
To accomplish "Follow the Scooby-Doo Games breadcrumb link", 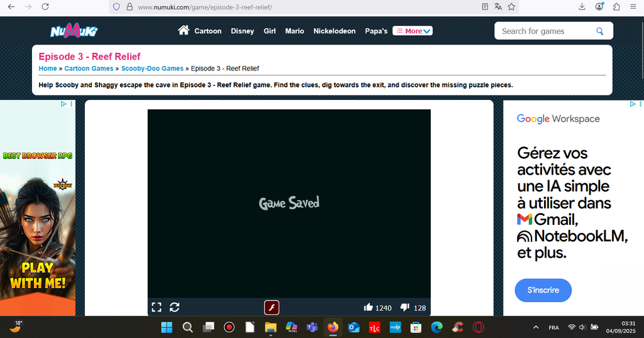I will tap(152, 68).
